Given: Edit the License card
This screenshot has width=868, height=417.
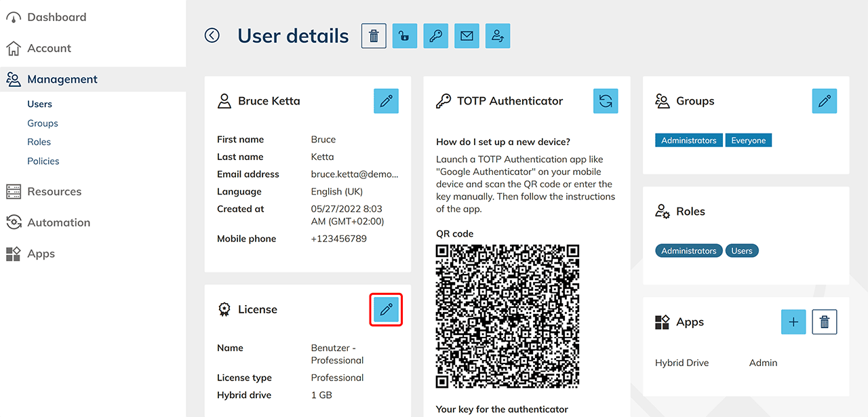Looking at the screenshot, I should [386, 309].
